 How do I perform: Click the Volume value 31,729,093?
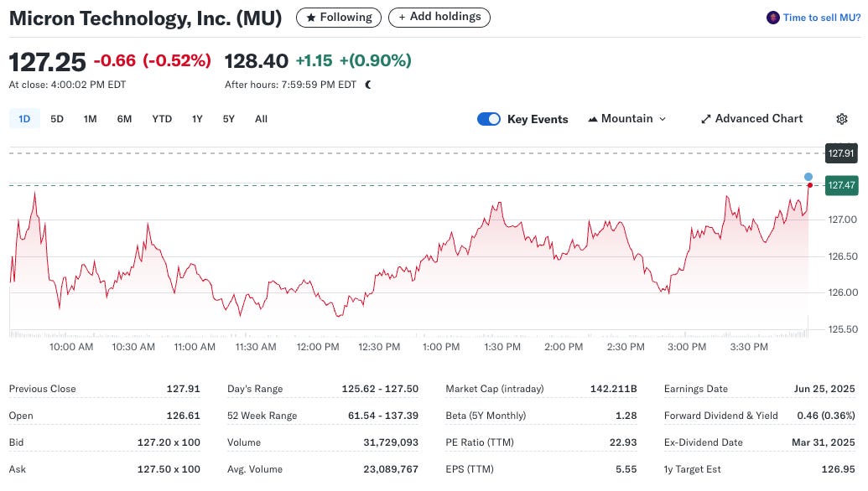pos(391,442)
